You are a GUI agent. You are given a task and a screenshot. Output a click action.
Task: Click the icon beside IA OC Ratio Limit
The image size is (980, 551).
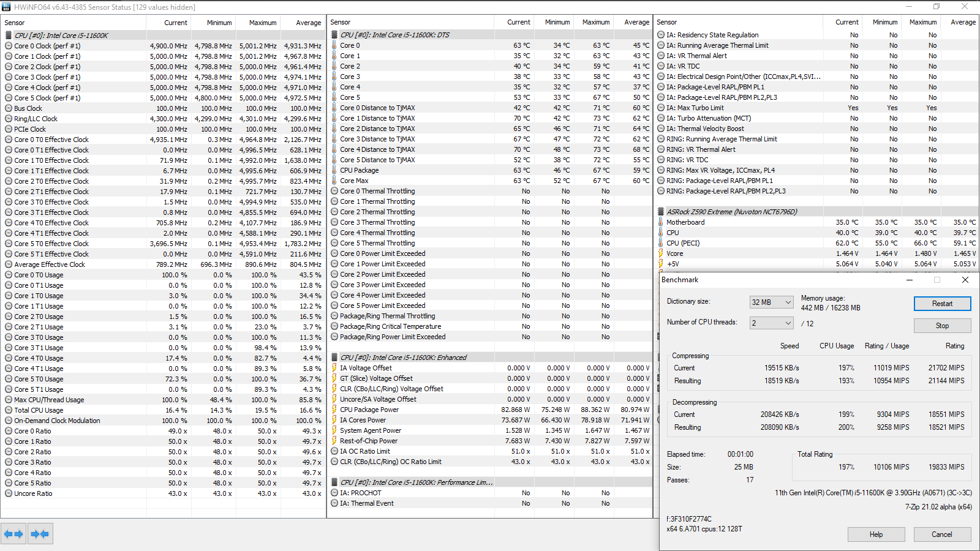pyautogui.click(x=334, y=451)
